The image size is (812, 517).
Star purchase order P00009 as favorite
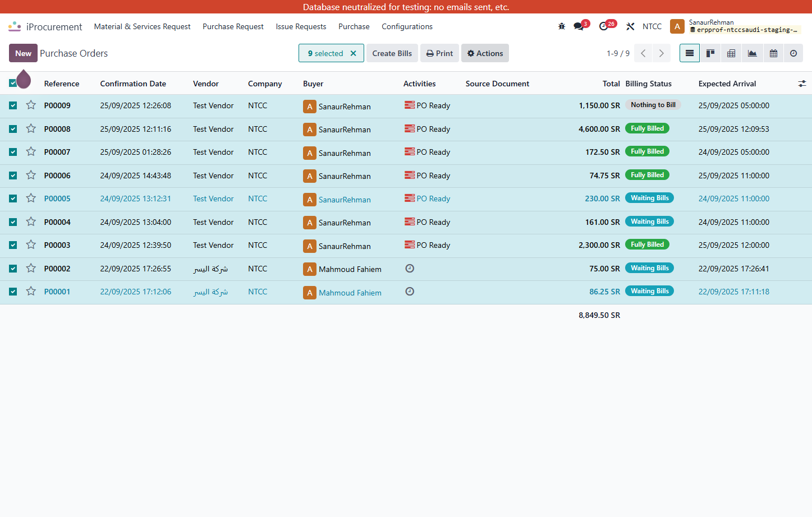31,105
